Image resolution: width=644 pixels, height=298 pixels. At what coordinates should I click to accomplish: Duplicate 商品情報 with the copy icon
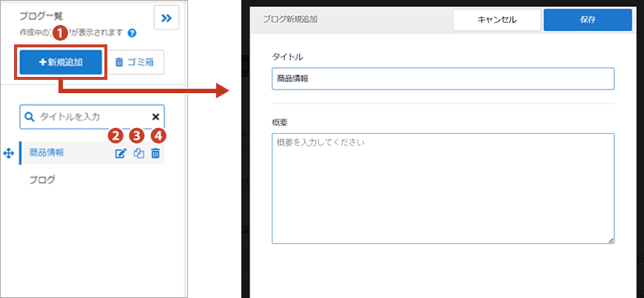tap(138, 154)
